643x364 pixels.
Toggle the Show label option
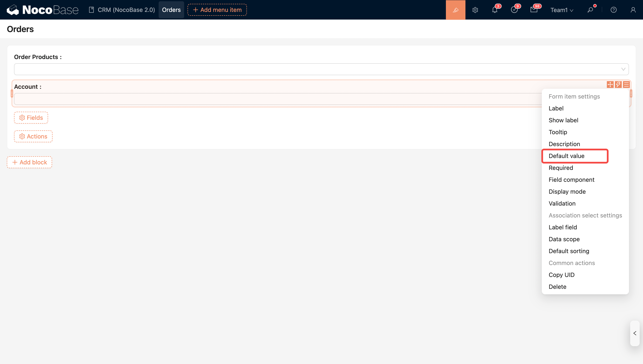click(x=563, y=120)
